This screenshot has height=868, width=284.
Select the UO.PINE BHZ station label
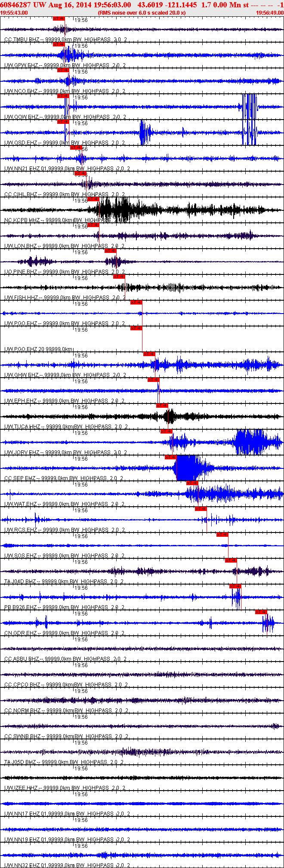pyautogui.click(x=65, y=272)
